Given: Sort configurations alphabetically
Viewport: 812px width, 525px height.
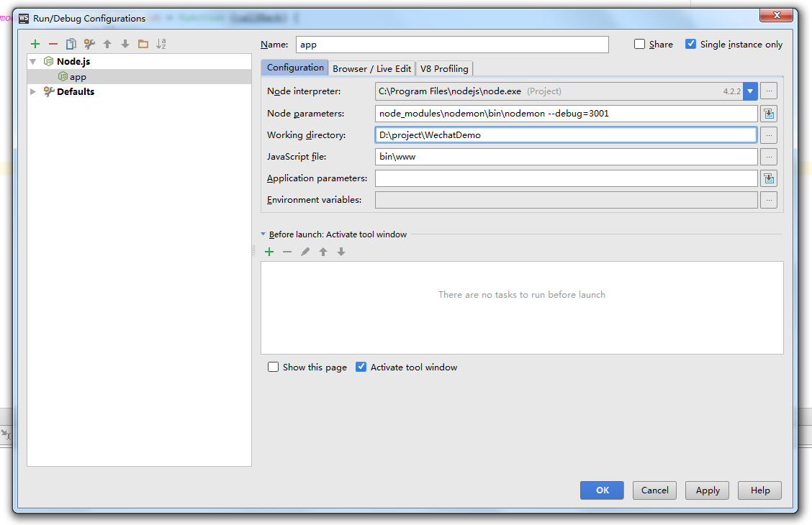Looking at the screenshot, I should coord(161,45).
